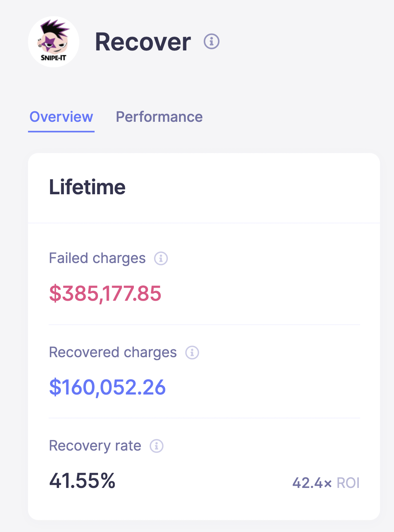Click the Recover page heading

point(143,41)
